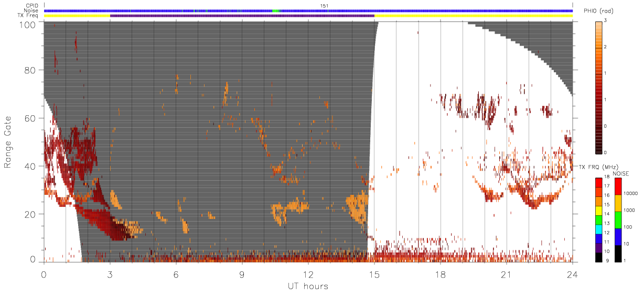This screenshot has height=297, width=644.
Task: Click the red 17–18 MHz TX FRQ swatch
Action: (599, 182)
